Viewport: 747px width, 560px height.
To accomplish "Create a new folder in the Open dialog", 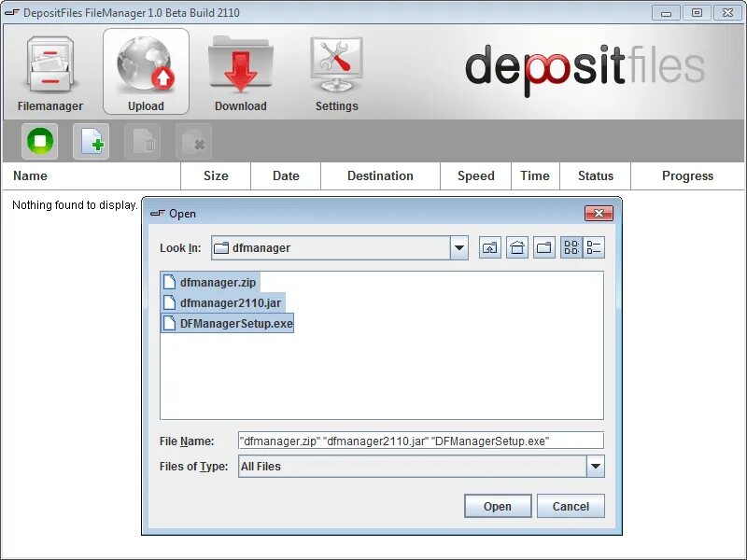I will coord(543,246).
